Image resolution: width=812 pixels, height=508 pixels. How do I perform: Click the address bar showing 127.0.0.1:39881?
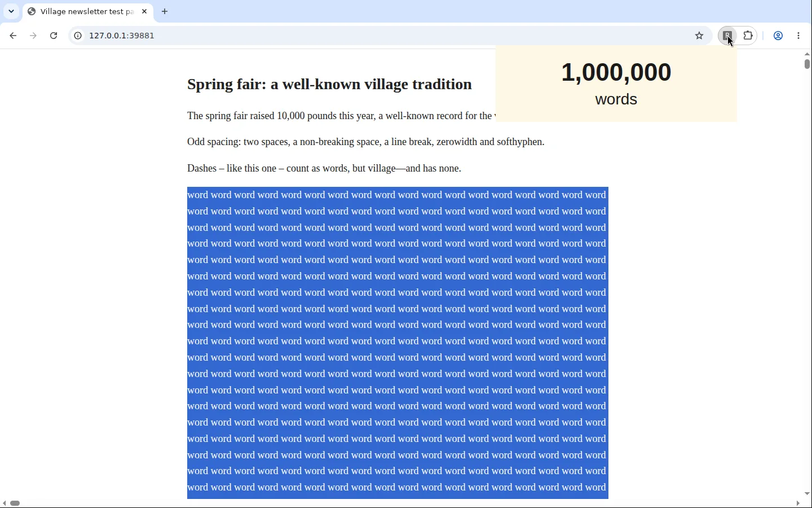pyautogui.click(x=389, y=36)
